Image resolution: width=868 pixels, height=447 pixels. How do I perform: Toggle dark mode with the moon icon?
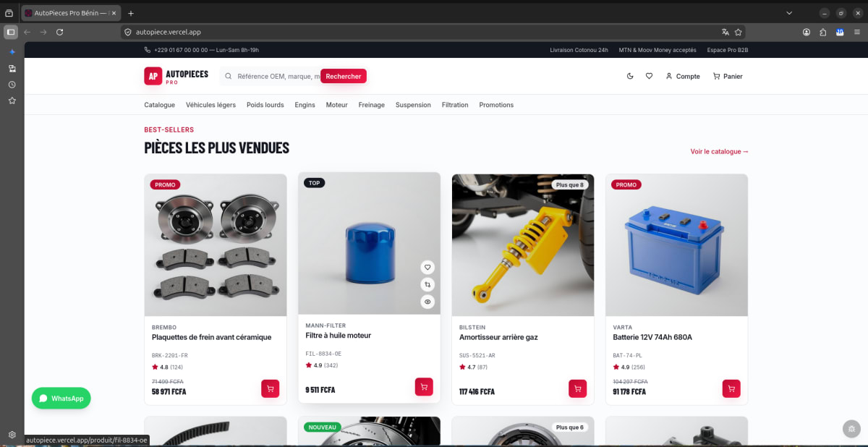point(630,76)
